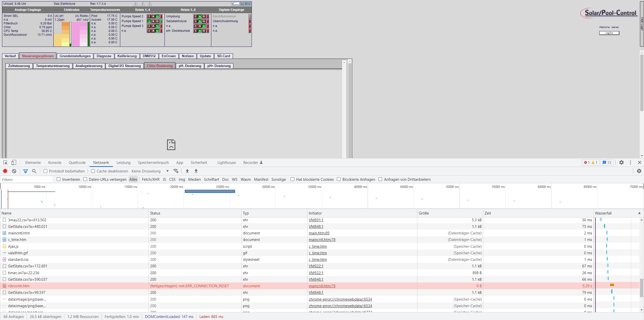Select the failed rdxcontr.htm request row
Viewport: 644px width, 320px height.
click(x=320, y=286)
